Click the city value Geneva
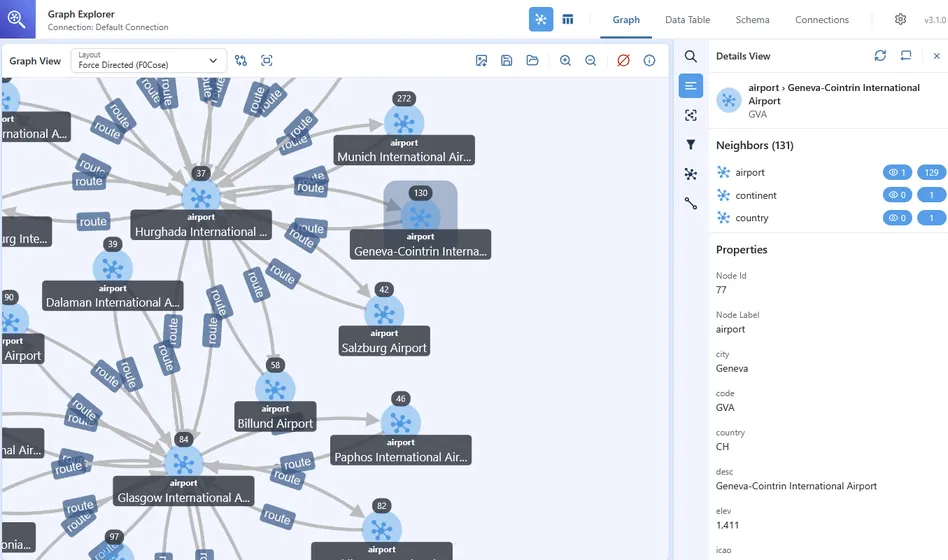 click(732, 368)
